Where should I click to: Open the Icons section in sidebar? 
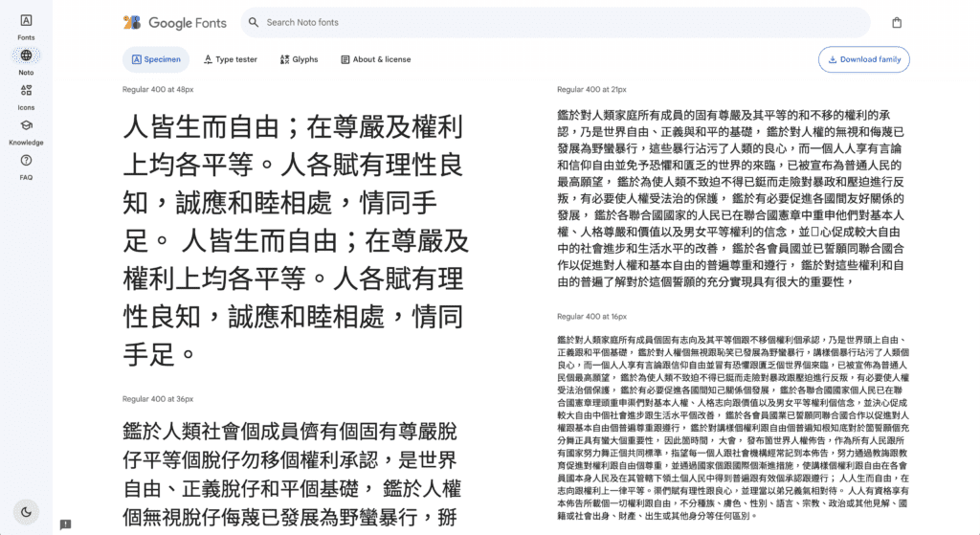(x=26, y=97)
